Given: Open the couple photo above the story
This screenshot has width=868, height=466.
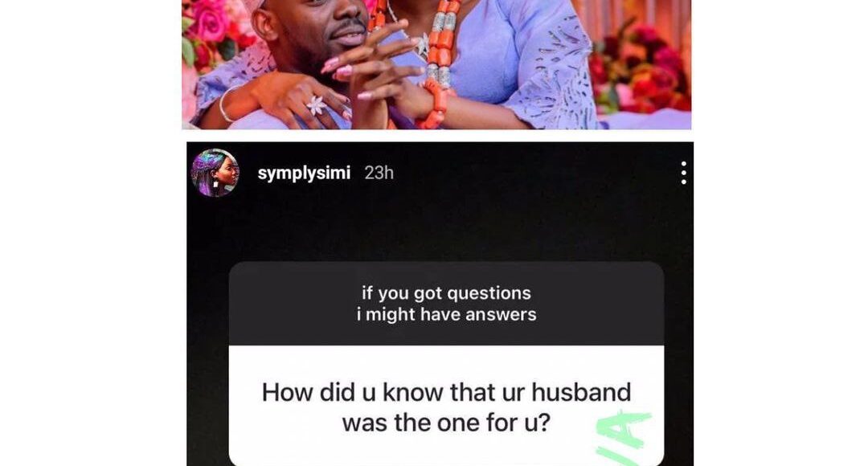Looking at the screenshot, I should tap(436, 64).
